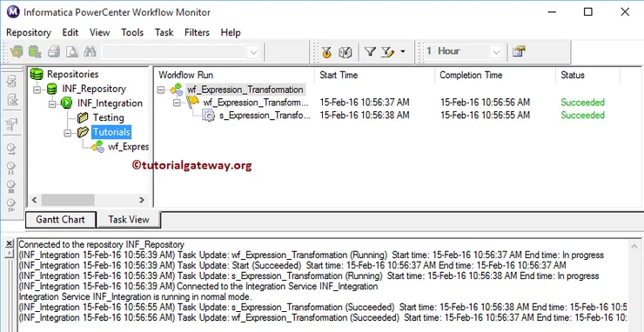Click start time 15-Feb-16 10:56:37 AM cell
This screenshot has width=644, height=332.
coord(365,103)
